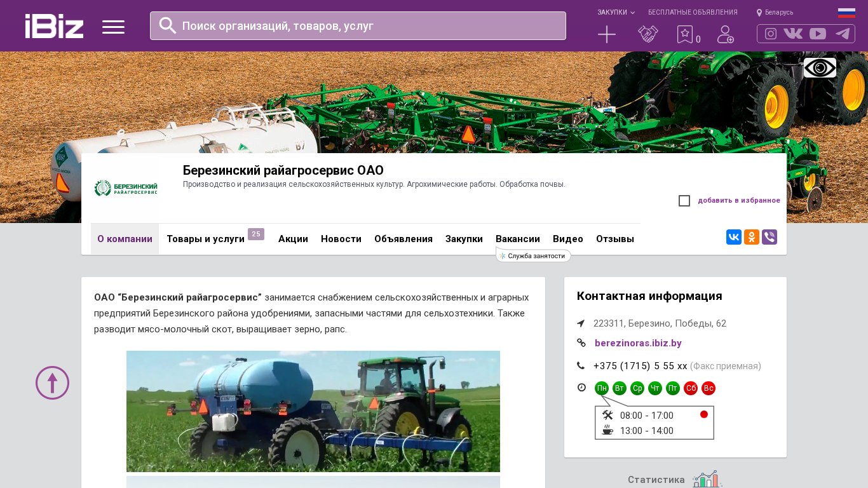Open the Объявления tab

click(403, 239)
